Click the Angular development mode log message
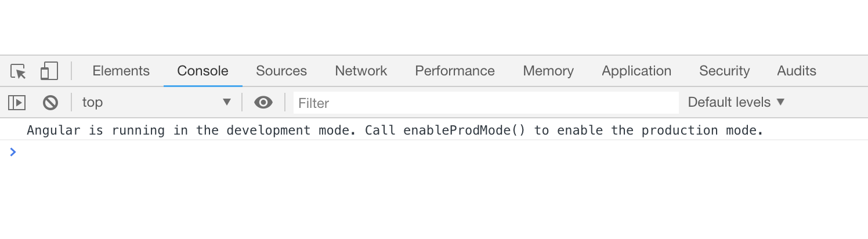The image size is (868, 239). point(395,130)
